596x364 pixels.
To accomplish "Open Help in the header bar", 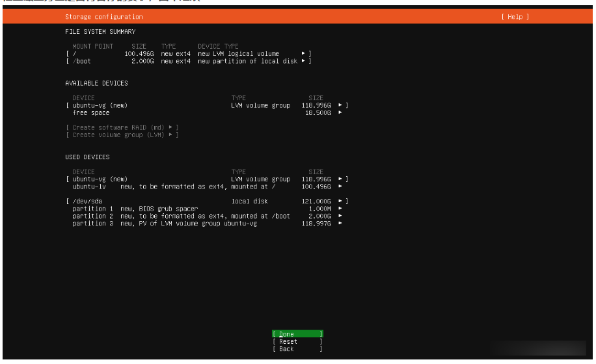I will tap(515, 17).
